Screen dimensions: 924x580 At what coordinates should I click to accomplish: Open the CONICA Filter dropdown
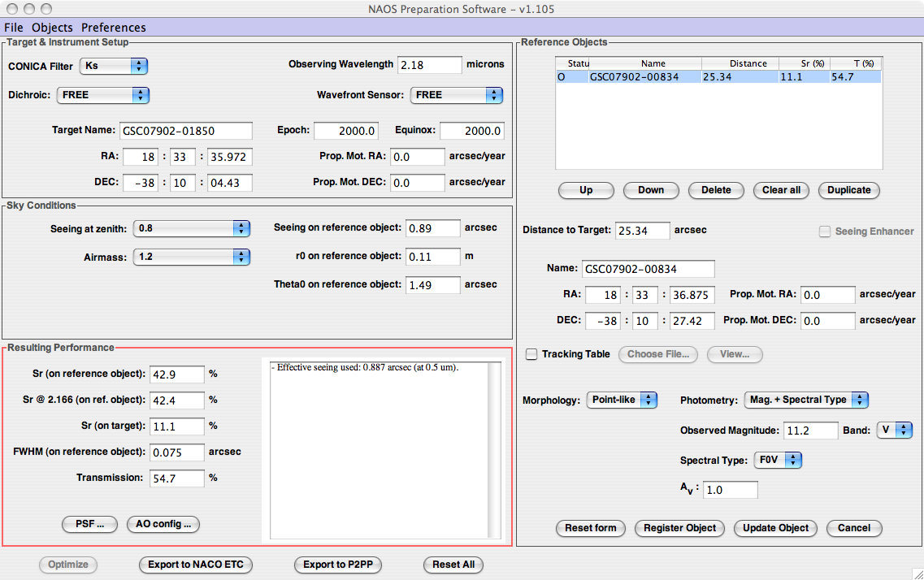[113, 66]
